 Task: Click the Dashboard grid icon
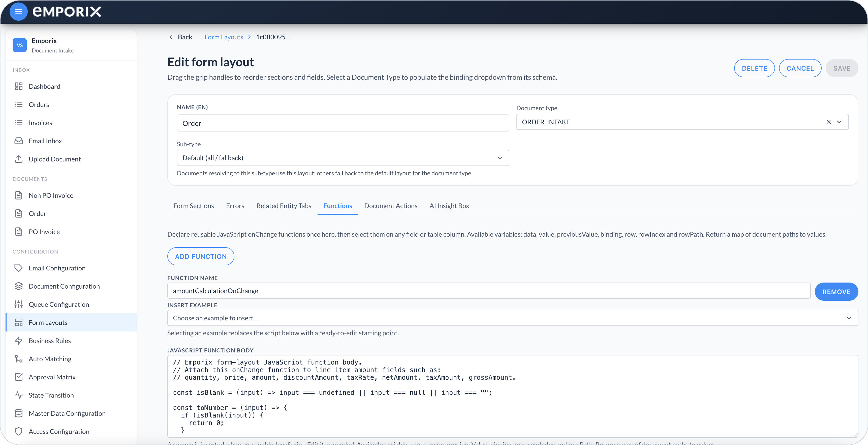(19, 86)
